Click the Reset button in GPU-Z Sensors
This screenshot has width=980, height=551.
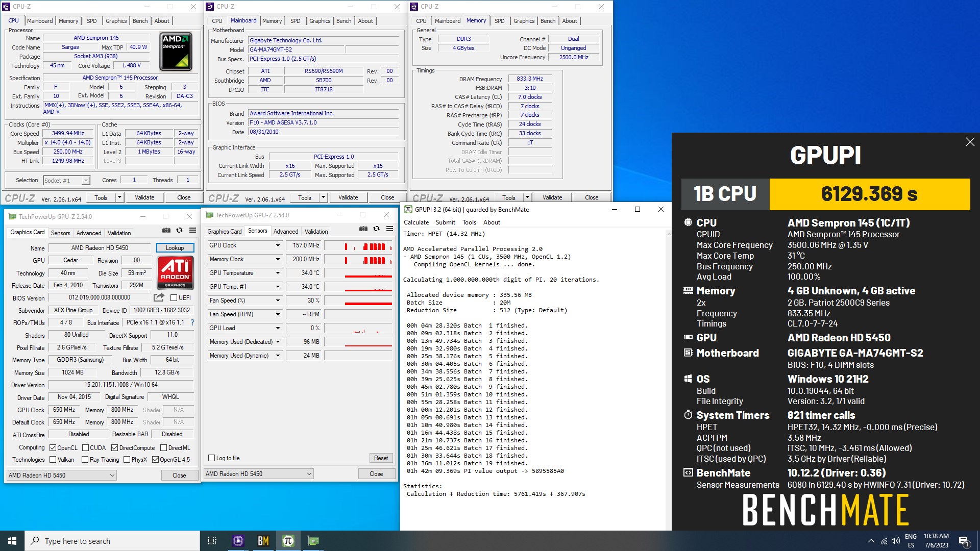381,458
